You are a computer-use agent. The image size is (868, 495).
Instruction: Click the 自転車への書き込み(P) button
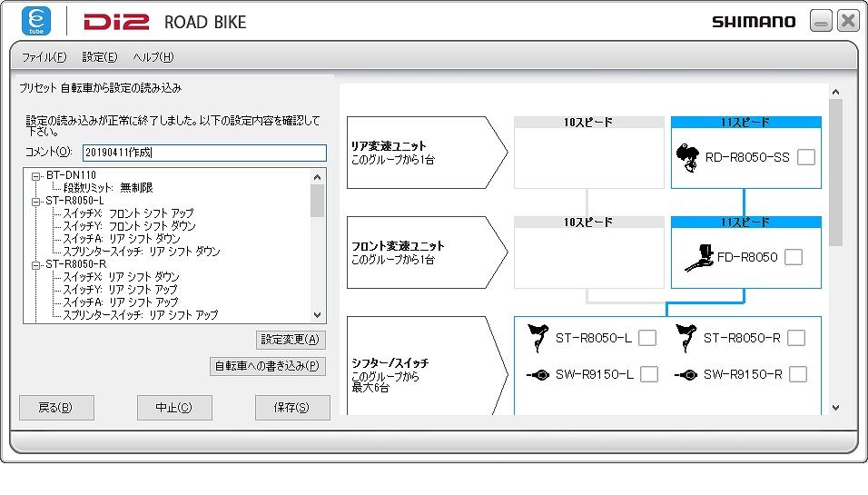[267, 366]
